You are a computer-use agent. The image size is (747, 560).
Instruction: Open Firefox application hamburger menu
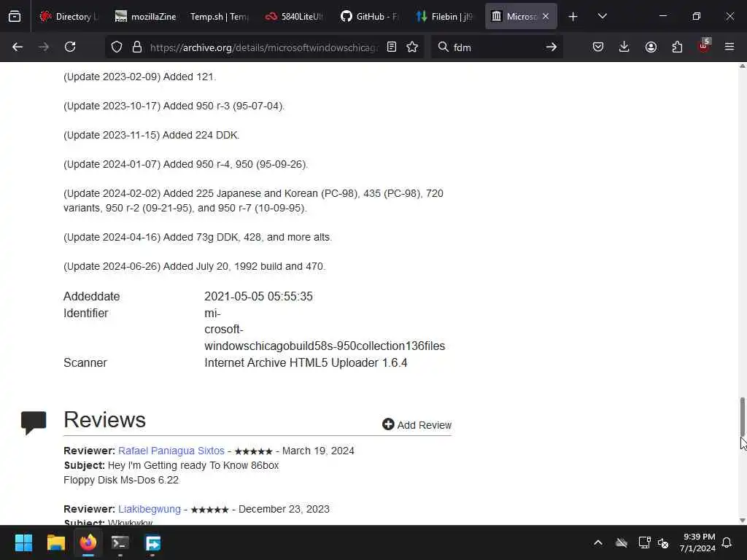tap(729, 47)
